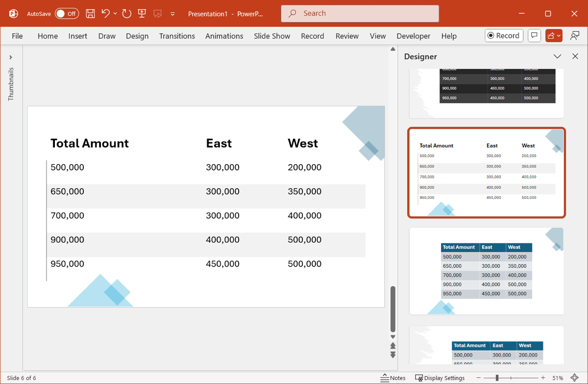588x384 pixels.
Task: Open the Design tab
Action: pos(137,36)
